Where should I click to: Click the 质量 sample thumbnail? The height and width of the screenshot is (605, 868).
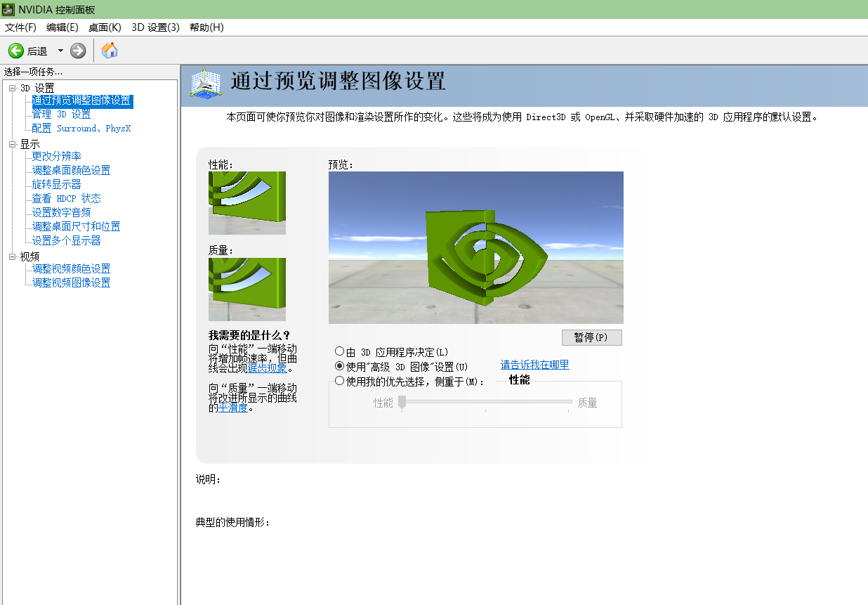247,290
